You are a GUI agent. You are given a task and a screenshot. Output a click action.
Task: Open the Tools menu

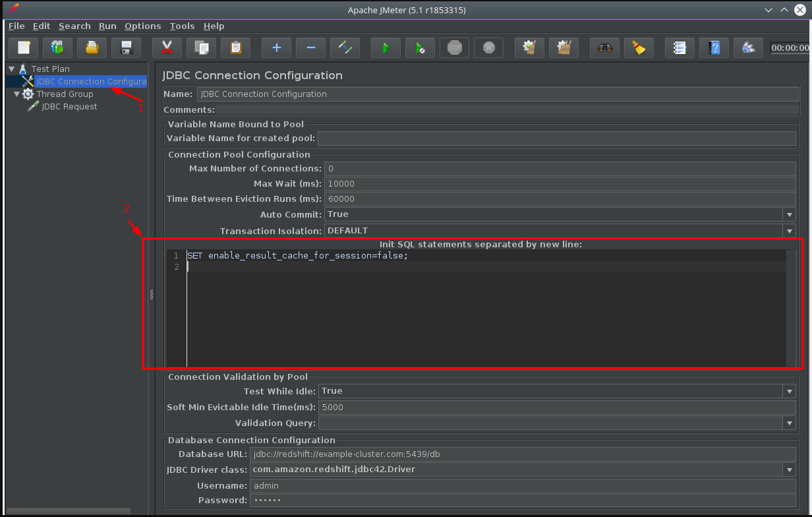point(182,26)
